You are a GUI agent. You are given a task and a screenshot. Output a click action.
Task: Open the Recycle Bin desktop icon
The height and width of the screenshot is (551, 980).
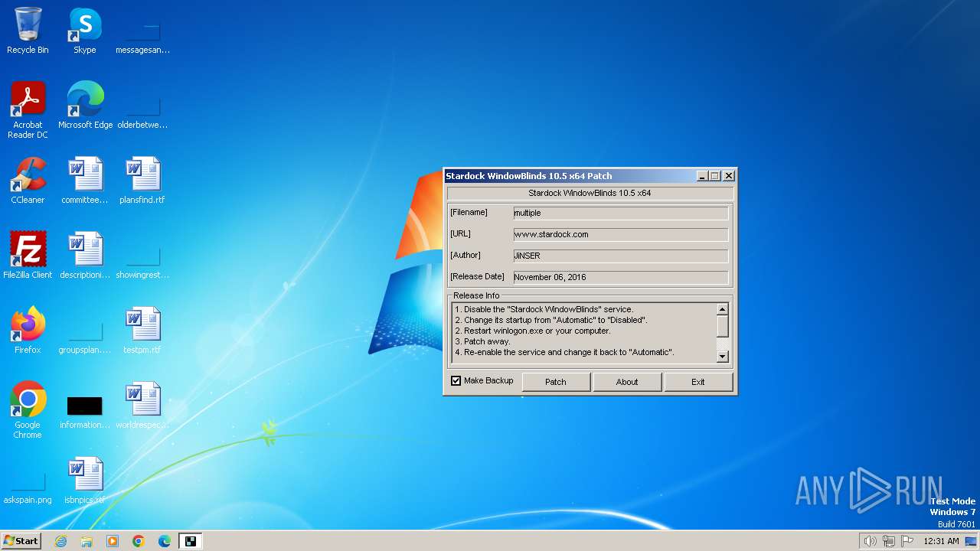(28, 31)
